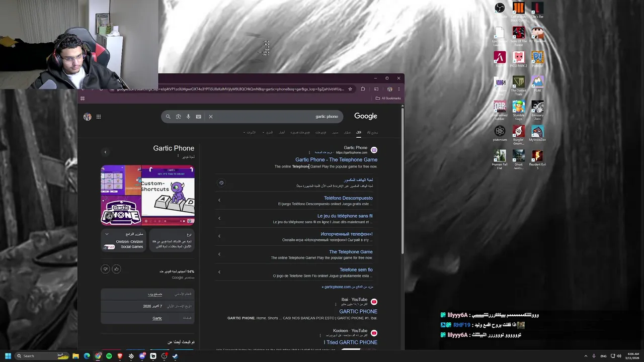Viewport: 644px width, 362px height.
Task: Click thumbs-down dislike button in panel
Action: (105, 269)
